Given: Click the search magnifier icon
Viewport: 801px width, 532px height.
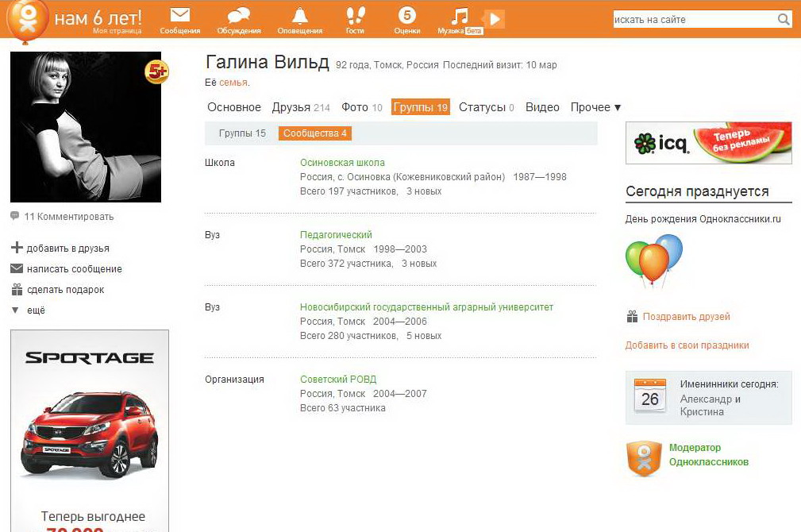Looking at the screenshot, I should click(x=784, y=20).
